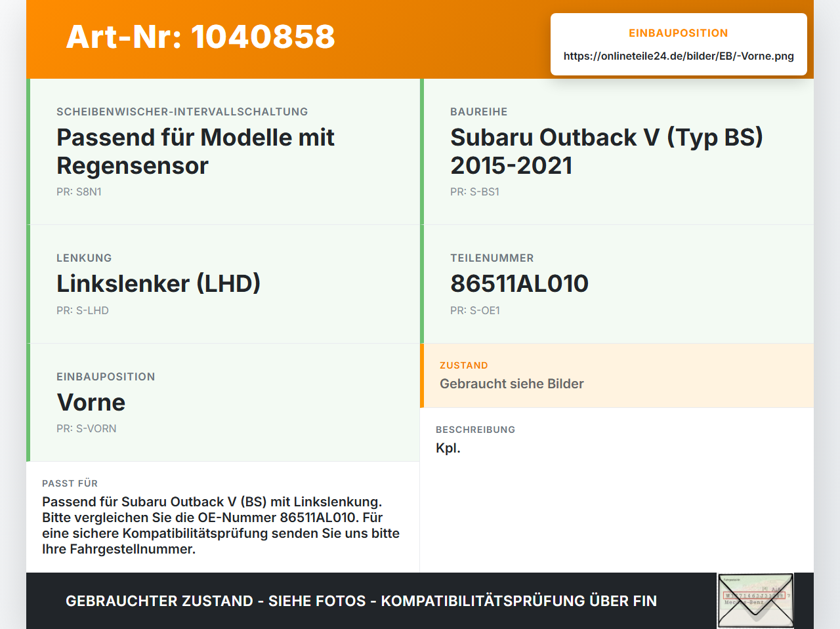Click the BAUREIHE label
The image size is (840, 629).
tap(479, 112)
